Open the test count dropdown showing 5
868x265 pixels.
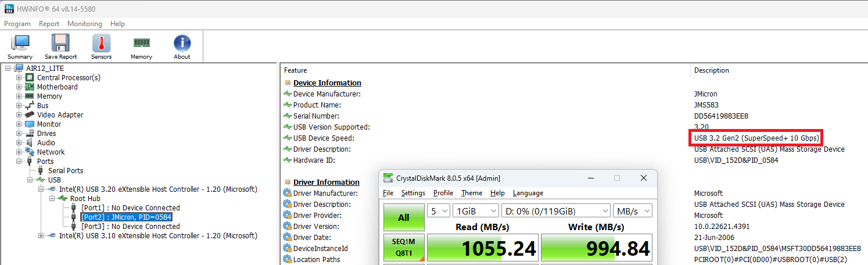(439, 210)
